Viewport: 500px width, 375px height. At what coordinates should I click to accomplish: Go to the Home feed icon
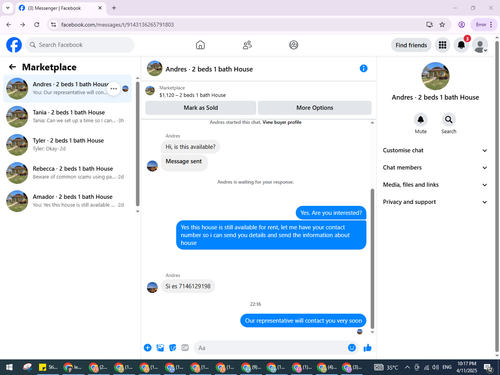pos(200,45)
